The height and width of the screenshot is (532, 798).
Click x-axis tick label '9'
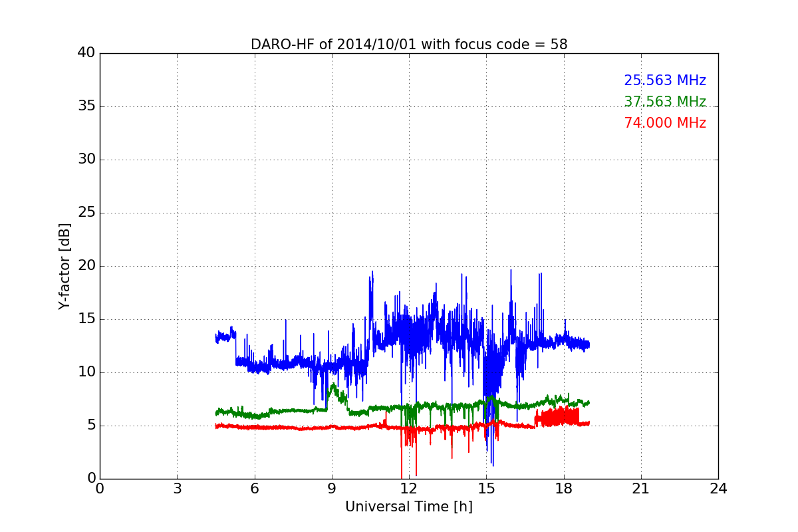pos(332,489)
